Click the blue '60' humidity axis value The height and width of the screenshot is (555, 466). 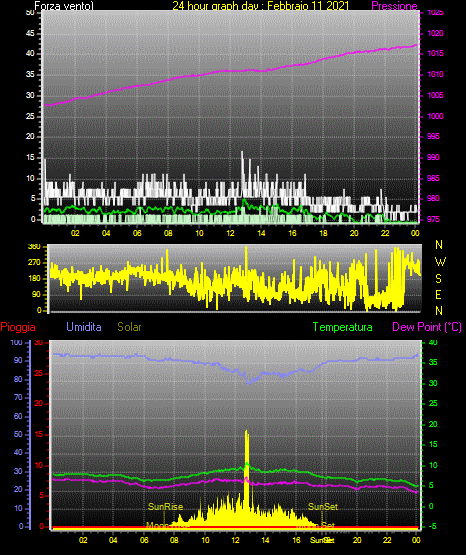click(x=18, y=416)
